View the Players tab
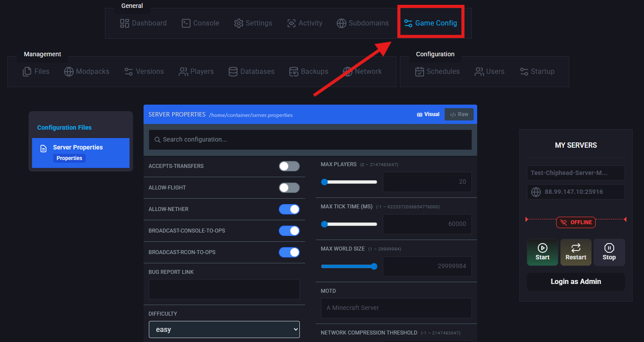644x342 pixels. coord(196,72)
